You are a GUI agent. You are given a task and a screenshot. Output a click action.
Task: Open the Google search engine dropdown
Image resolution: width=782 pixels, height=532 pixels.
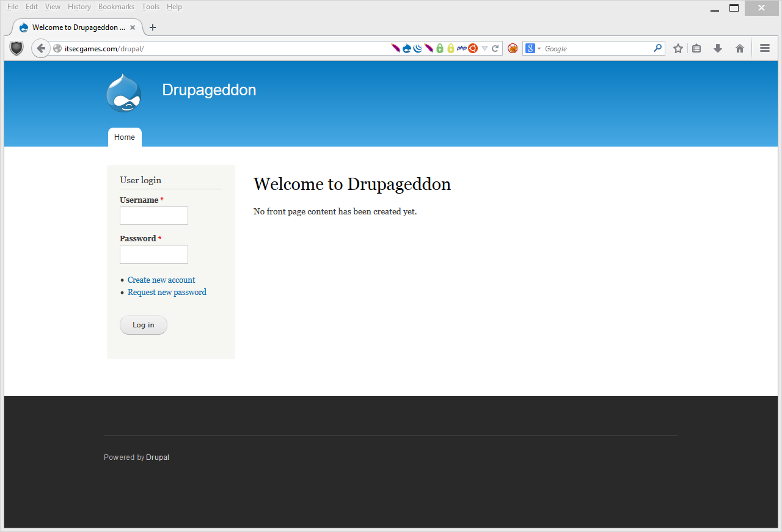533,48
